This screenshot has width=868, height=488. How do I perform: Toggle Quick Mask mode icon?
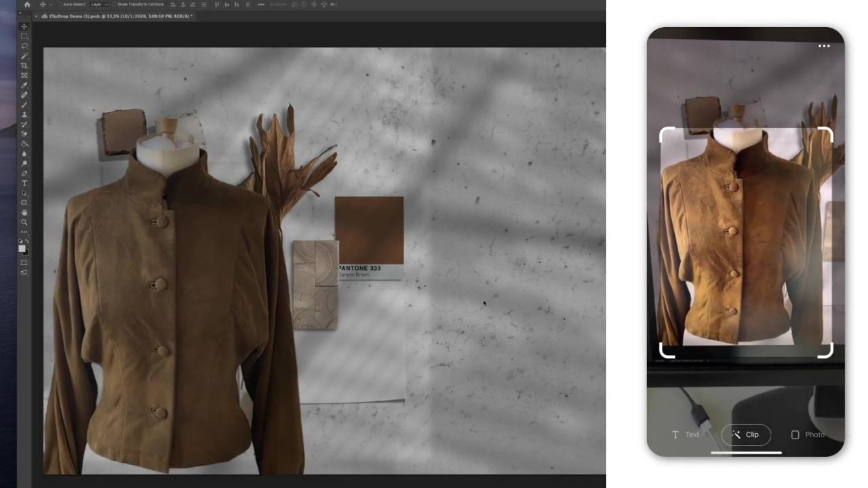[x=24, y=262]
